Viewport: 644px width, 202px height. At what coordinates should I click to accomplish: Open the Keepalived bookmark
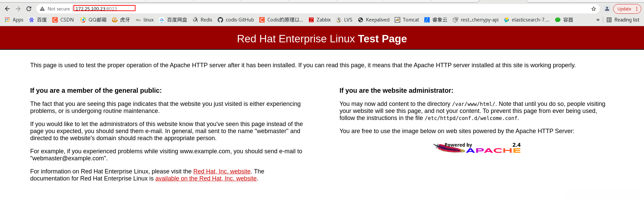[x=374, y=20]
